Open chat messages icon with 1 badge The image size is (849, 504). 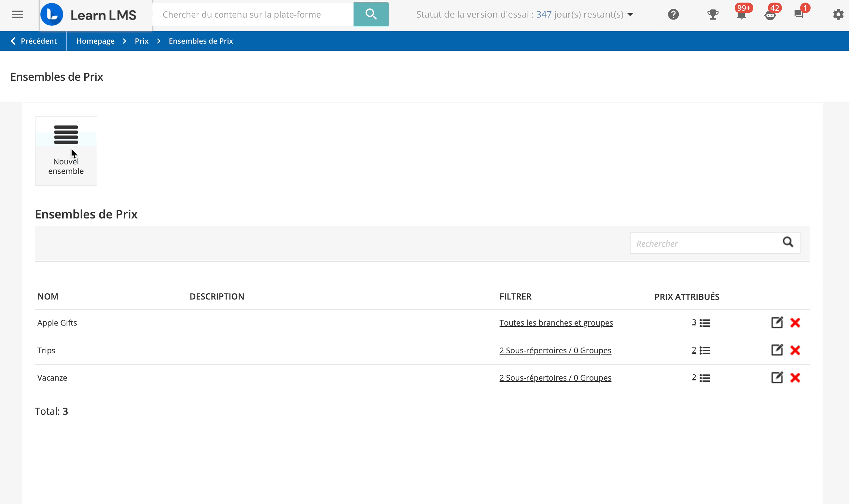(x=799, y=15)
